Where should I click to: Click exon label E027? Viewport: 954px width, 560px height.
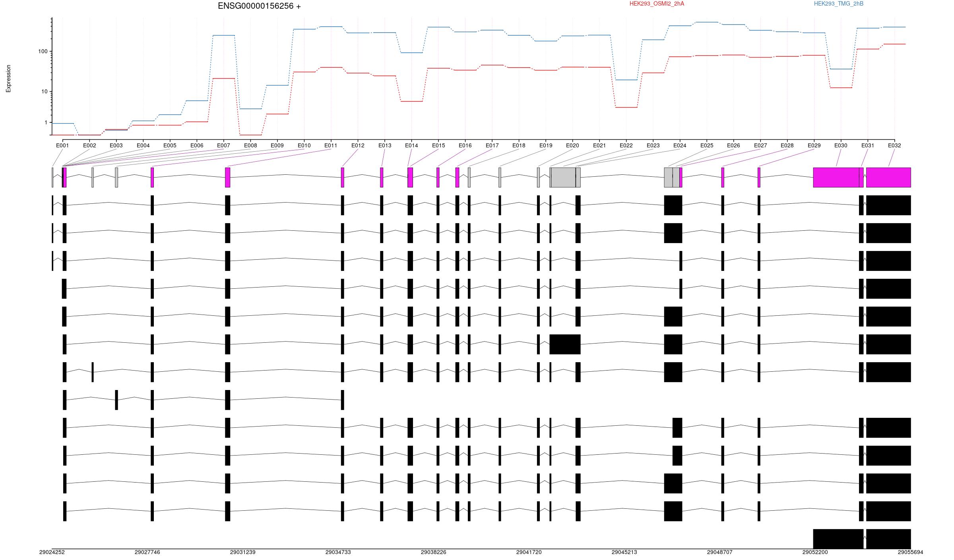pos(760,145)
